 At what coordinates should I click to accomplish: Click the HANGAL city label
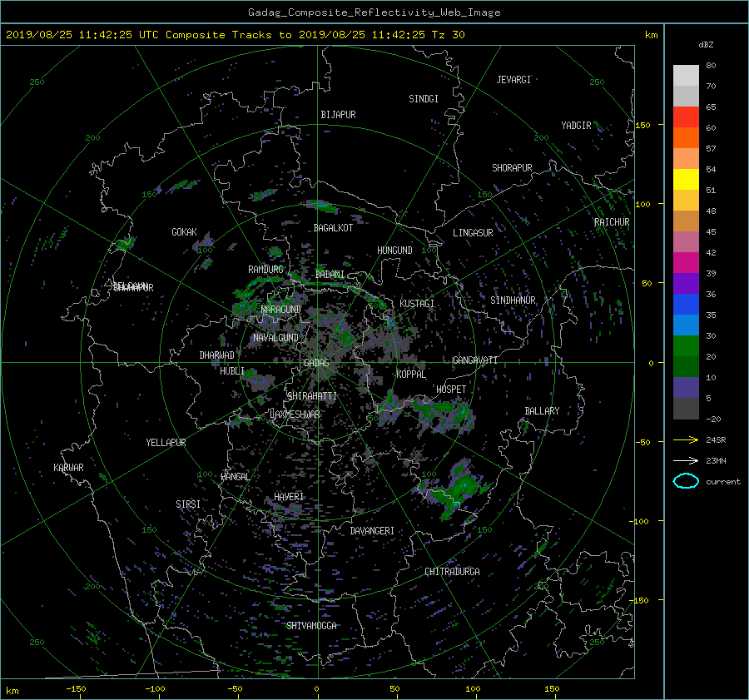coord(235,477)
